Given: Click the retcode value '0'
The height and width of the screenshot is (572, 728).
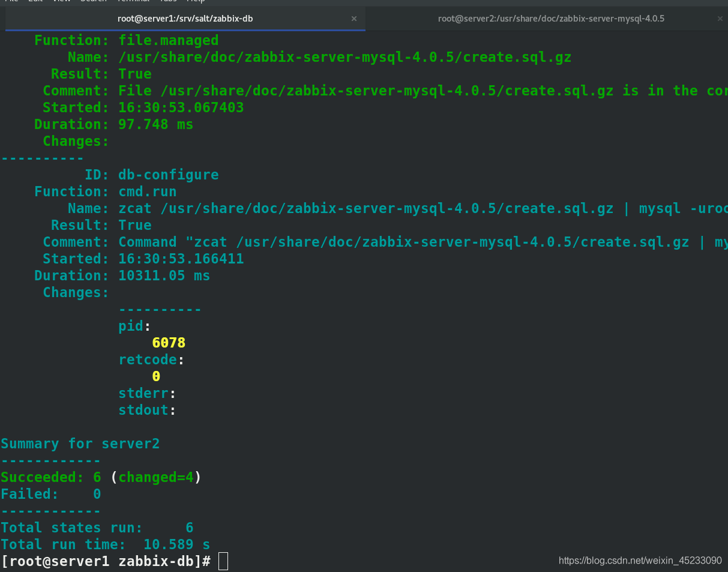Looking at the screenshot, I should 156,376.
